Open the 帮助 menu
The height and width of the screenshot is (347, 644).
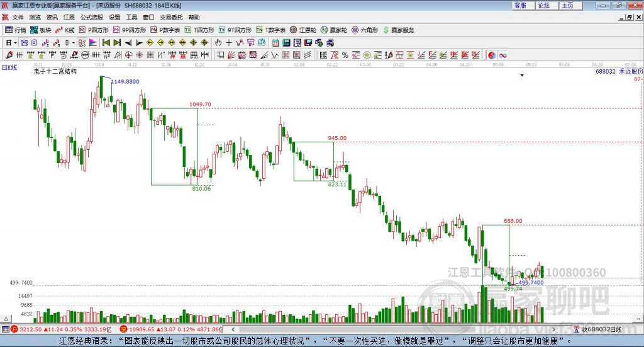[194, 17]
